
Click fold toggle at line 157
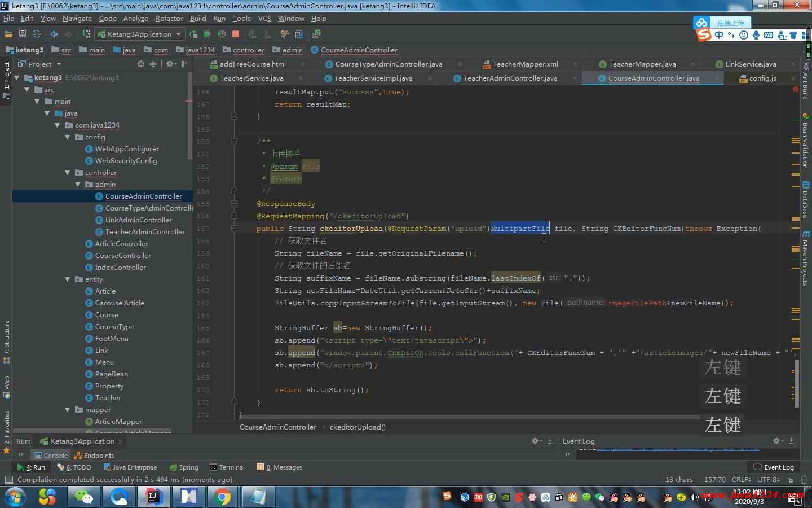234,229
